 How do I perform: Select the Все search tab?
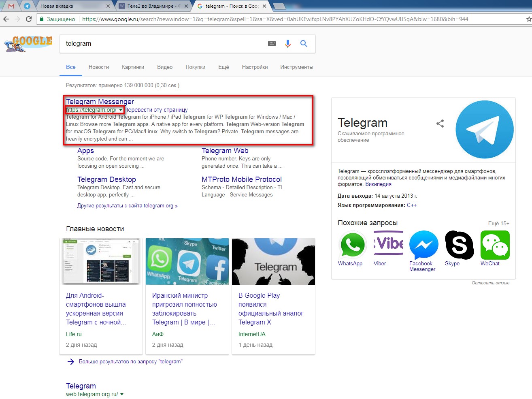(x=71, y=67)
